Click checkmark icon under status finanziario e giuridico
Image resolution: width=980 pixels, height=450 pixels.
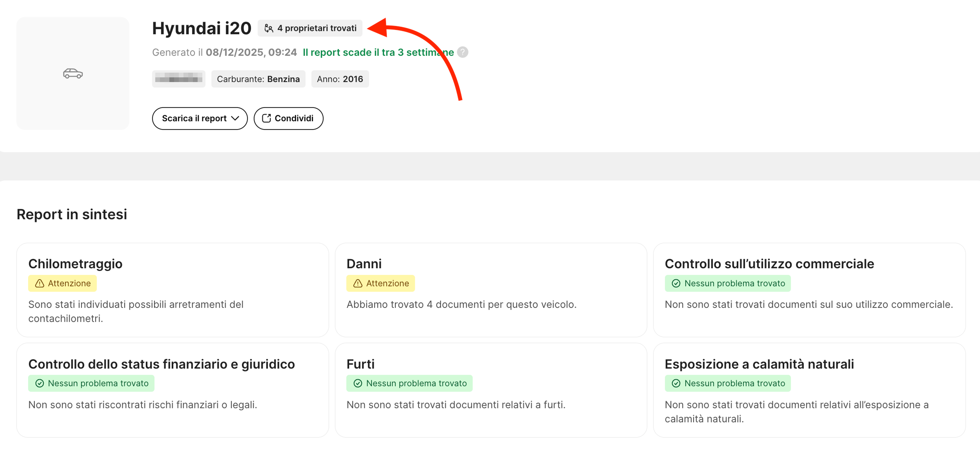[x=40, y=383]
